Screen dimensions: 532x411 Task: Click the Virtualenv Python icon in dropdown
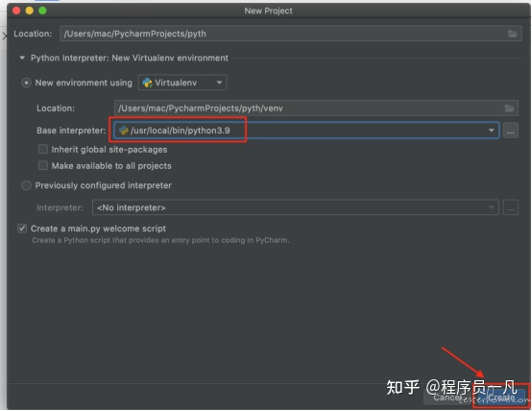click(147, 83)
